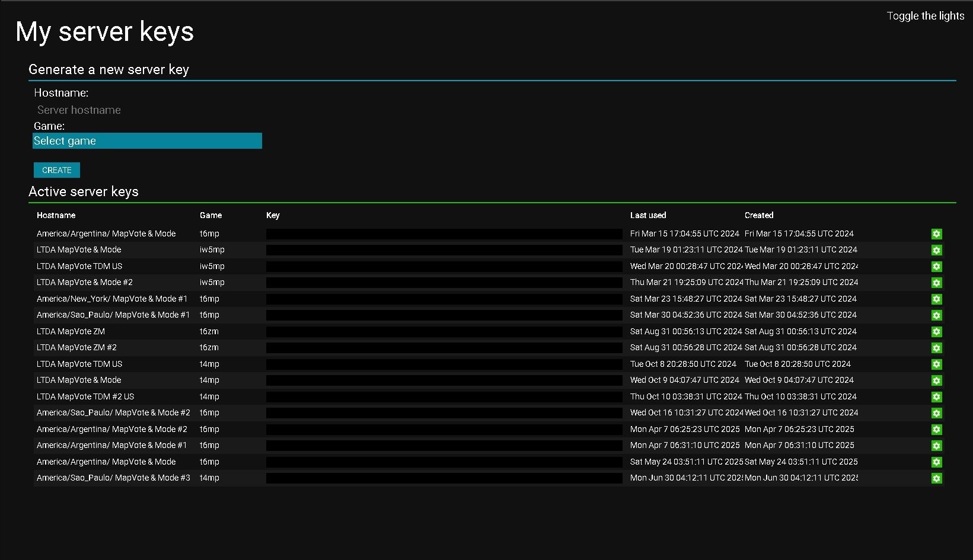Click the Last used column header
Viewport: 973px width, 560px height.
point(648,215)
